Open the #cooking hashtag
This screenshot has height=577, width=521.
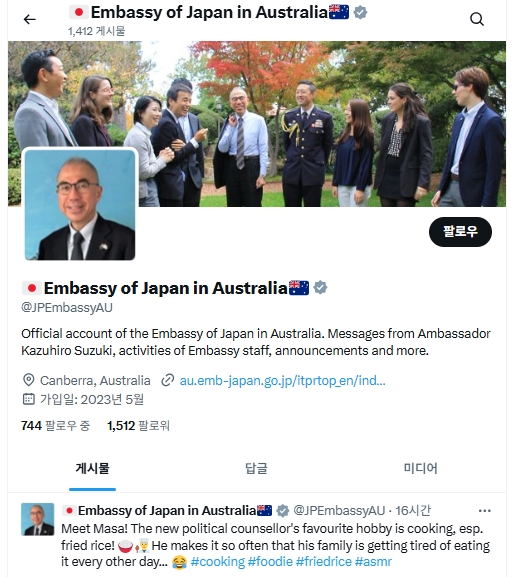[217, 562]
